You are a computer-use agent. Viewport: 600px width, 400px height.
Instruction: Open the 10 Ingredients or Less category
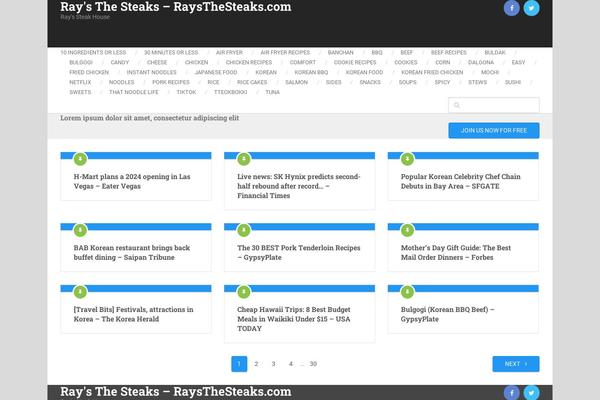(x=93, y=52)
